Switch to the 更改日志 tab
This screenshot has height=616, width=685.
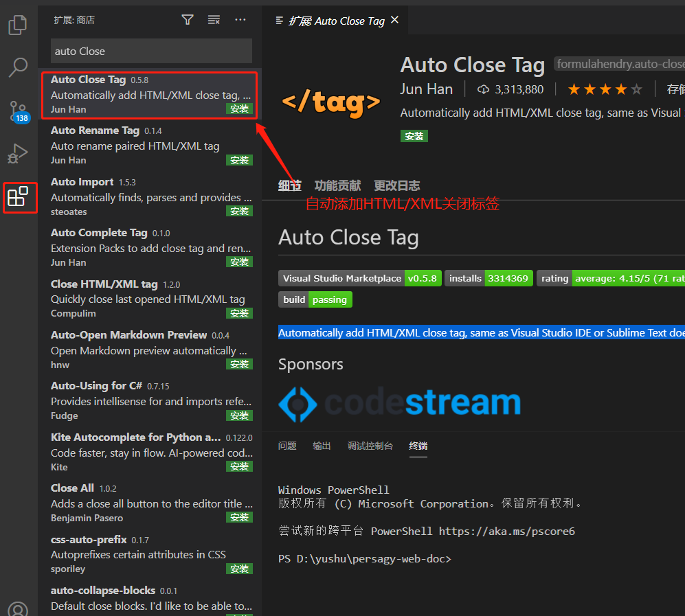coord(396,185)
